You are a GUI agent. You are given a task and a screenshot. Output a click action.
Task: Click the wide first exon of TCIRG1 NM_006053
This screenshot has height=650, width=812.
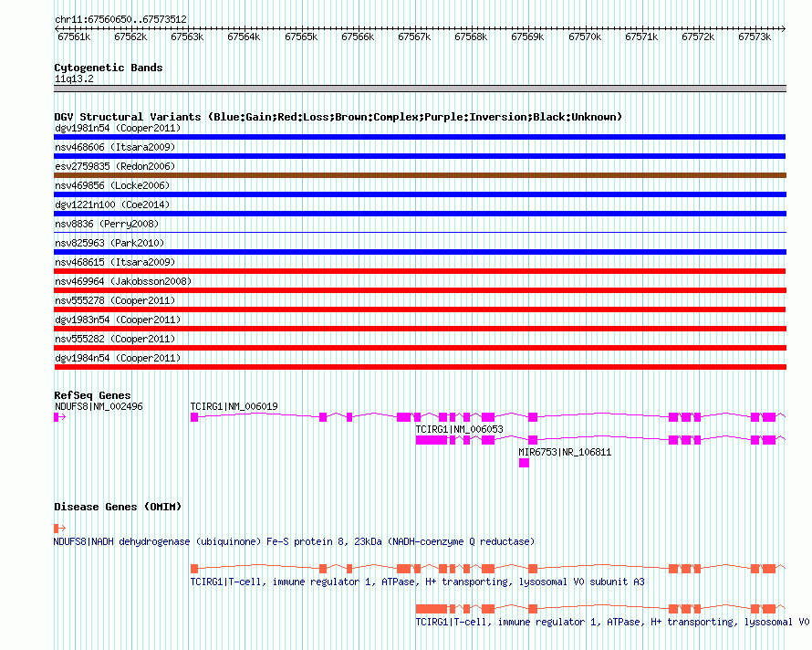tap(432, 440)
